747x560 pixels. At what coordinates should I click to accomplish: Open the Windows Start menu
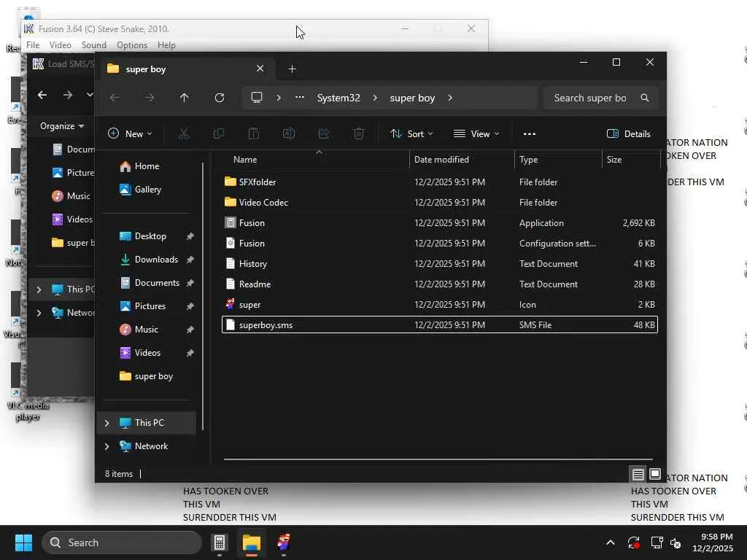[x=23, y=542]
